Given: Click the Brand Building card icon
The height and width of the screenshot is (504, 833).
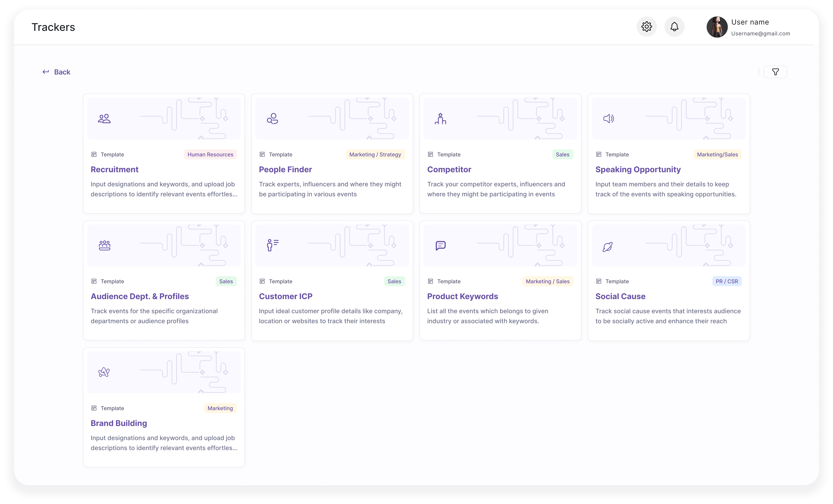Looking at the screenshot, I should point(104,372).
